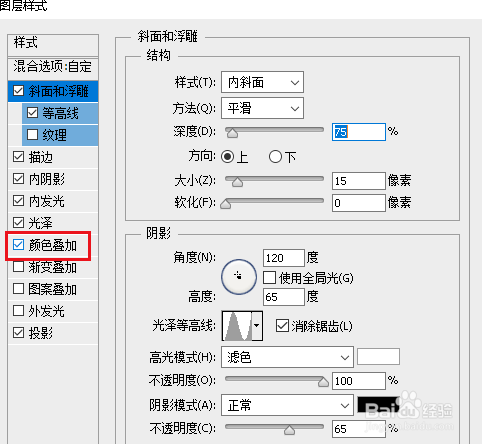Enable the 图案叠加 checkbox
The height and width of the screenshot is (444, 482).
(x=18, y=289)
